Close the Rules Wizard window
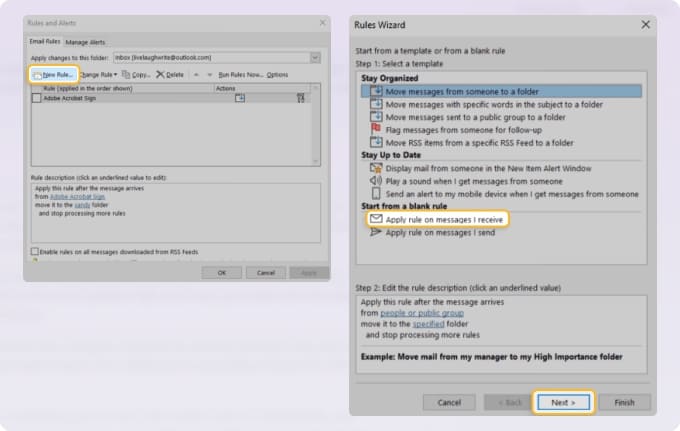680x431 pixels. (645, 25)
